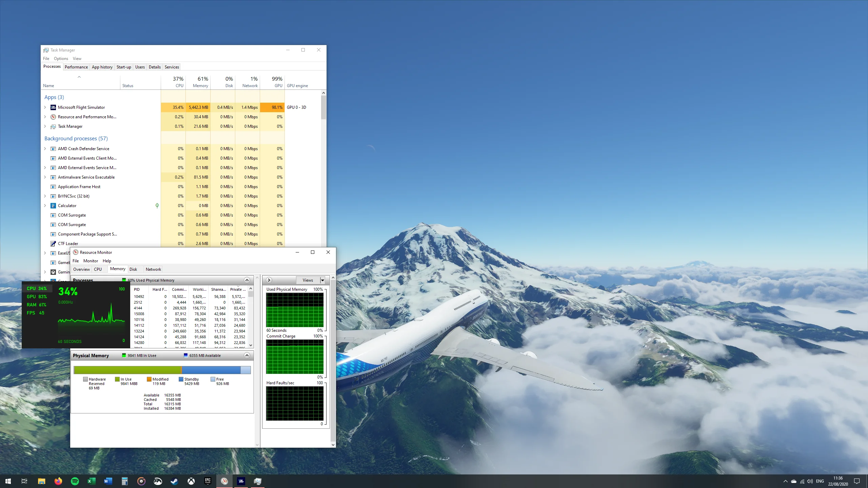This screenshot has height=488, width=868.
Task: Select the PID 10492 row
Action: (x=190, y=297)
